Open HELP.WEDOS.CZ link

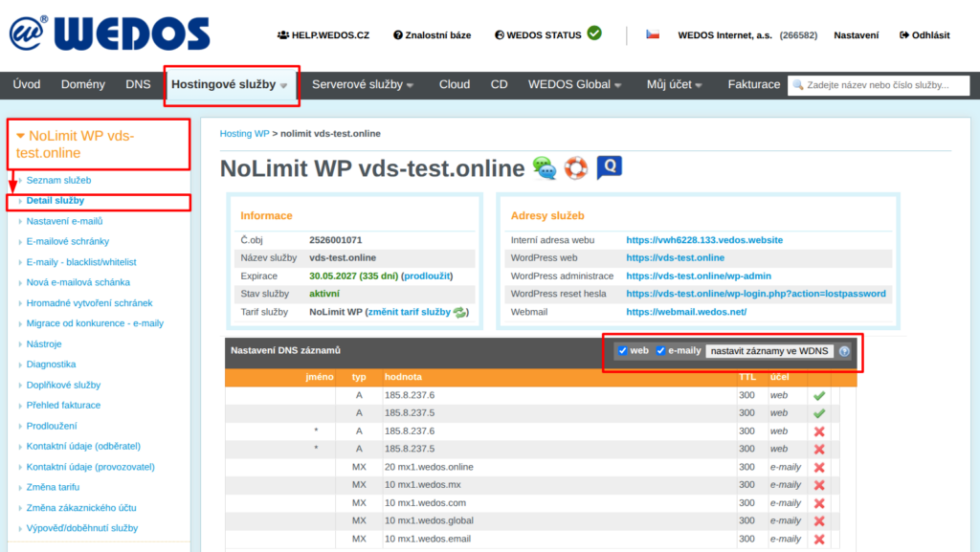pyautogui.click(x=323, y=35)
